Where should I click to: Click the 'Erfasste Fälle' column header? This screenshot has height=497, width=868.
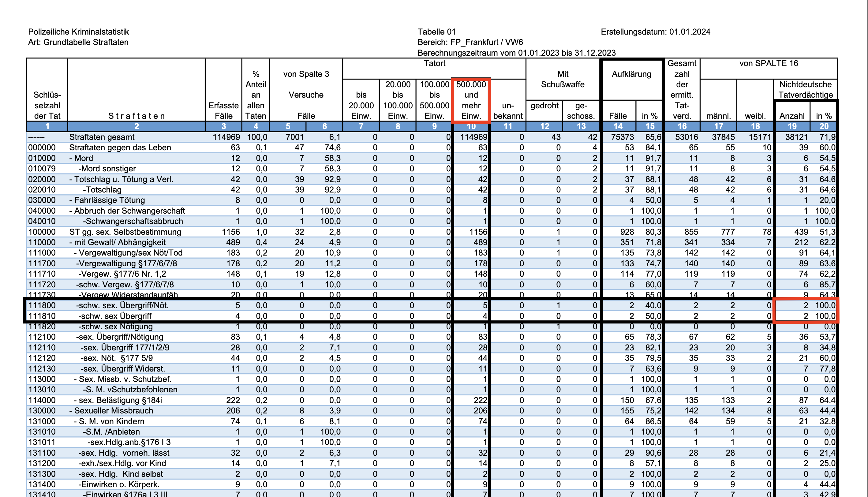click(223, 110)
